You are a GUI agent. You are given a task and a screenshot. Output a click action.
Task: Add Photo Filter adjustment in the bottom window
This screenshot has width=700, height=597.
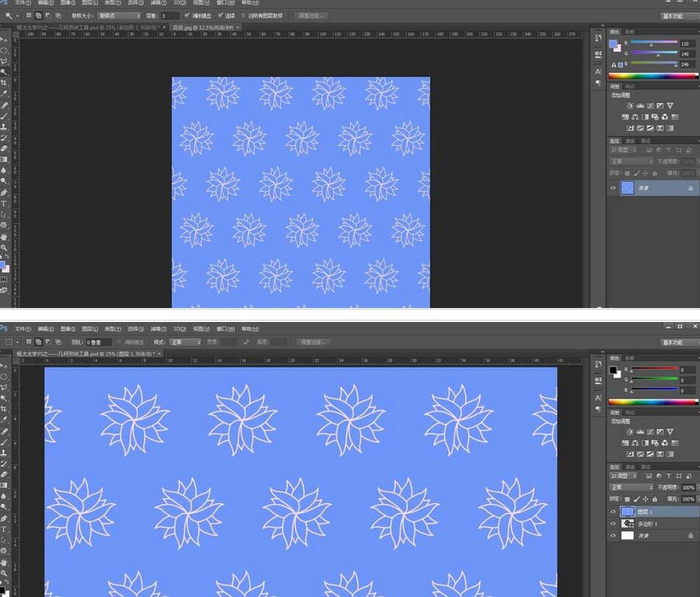tap(655, 443)
